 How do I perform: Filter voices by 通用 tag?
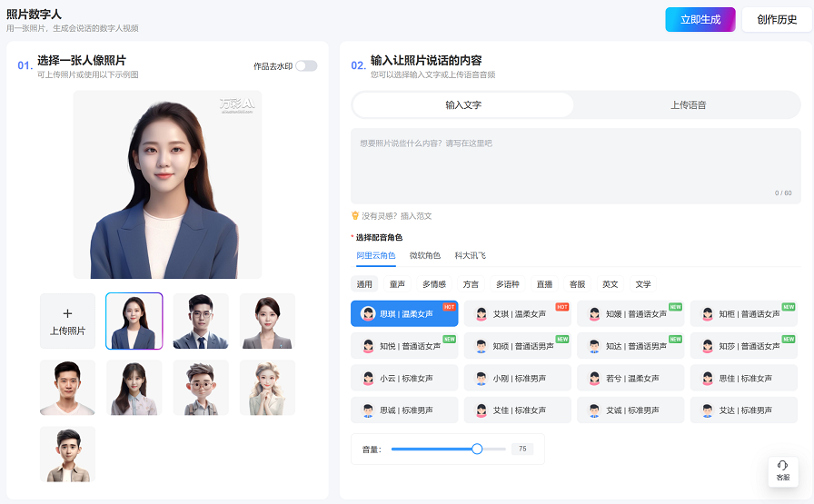(364, 284)
